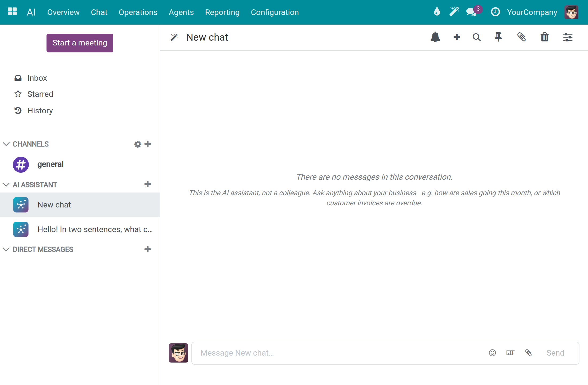Add a channel with Channels plus
The image size is (588, 385).
pos(148,144)
